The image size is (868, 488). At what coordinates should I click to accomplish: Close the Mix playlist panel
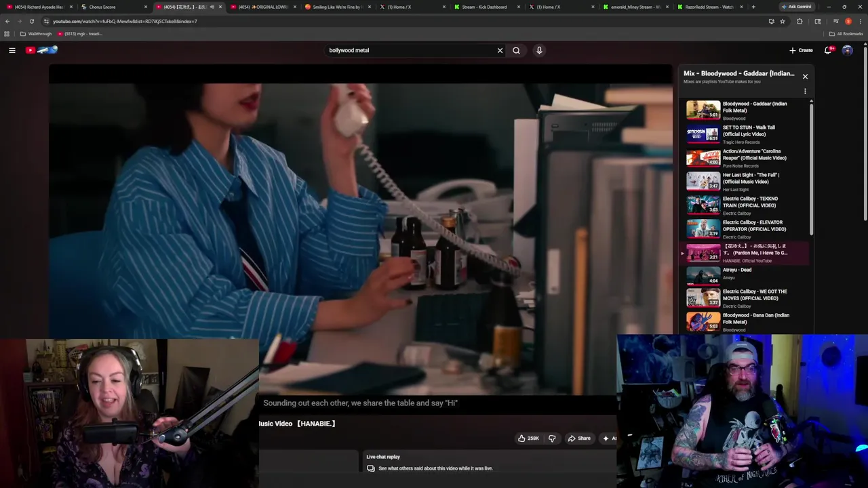tap(805, 77)
